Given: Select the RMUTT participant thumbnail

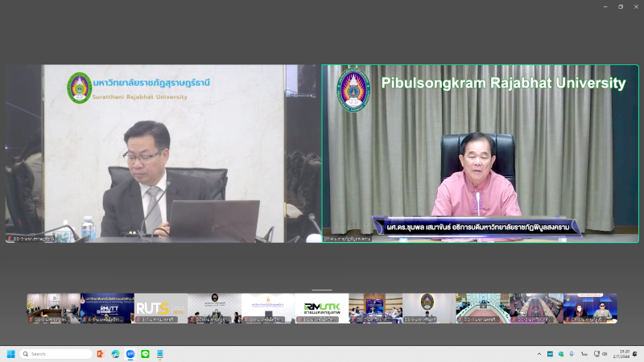Looking at the screenshot, I should (107, 308).
